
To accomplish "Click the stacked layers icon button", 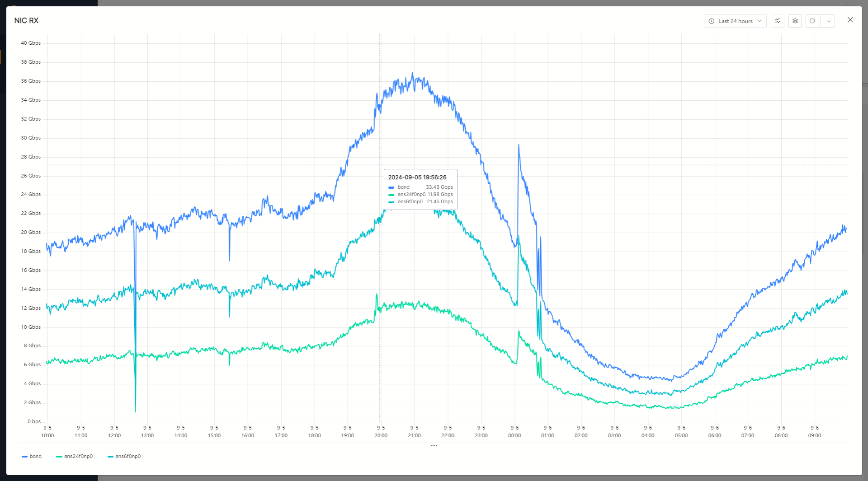I will pos(795,21).
